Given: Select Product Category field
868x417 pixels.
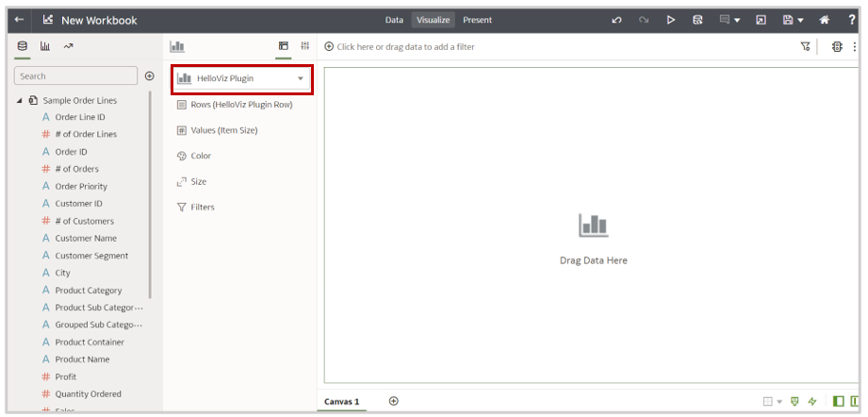Looking at the screenshot, I should pyautogui.click(x=88, y=291).
